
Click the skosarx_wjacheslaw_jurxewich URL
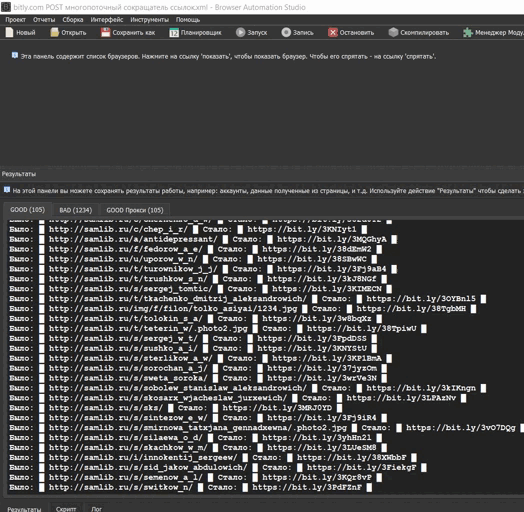[x=168, y=398]
